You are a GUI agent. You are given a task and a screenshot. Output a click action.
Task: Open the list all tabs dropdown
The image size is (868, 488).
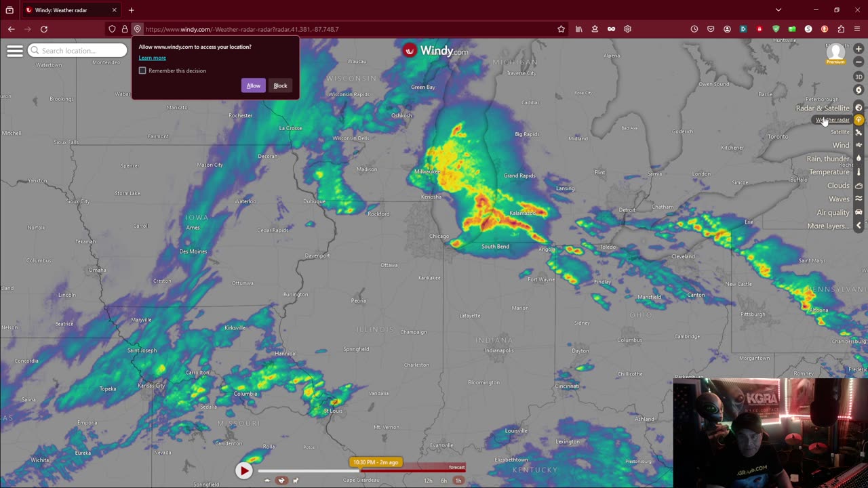[x=778, y=10]
